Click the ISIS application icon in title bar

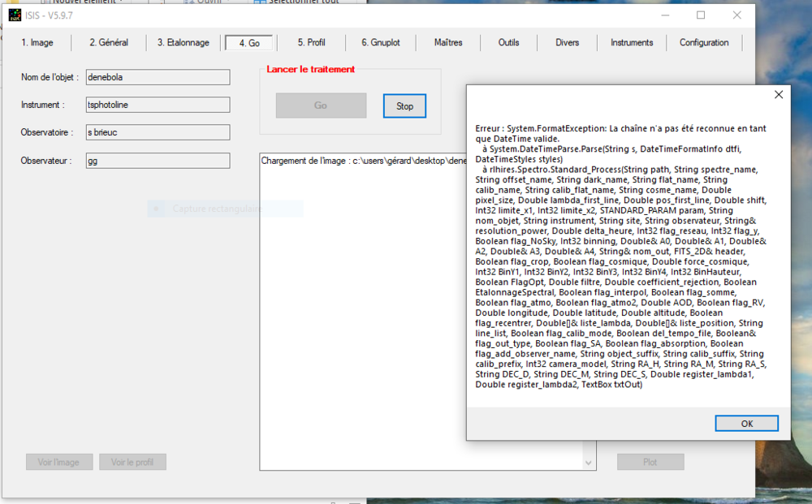pos(15,15)
